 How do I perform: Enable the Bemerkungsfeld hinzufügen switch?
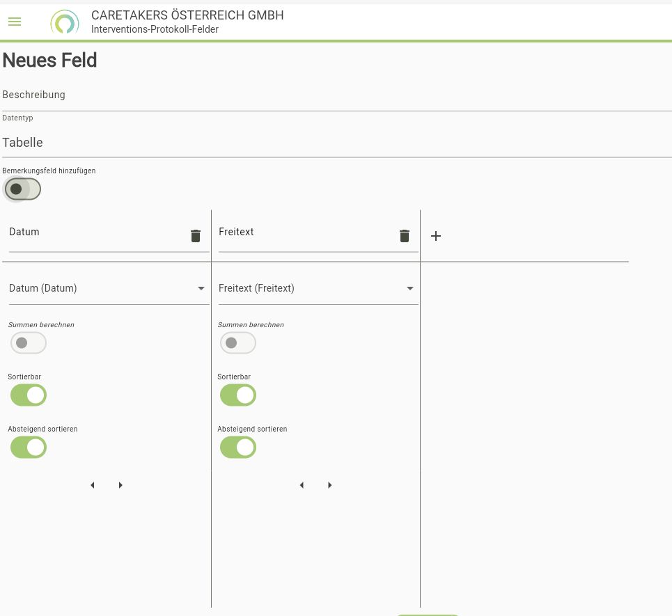(x=22, y=189)
